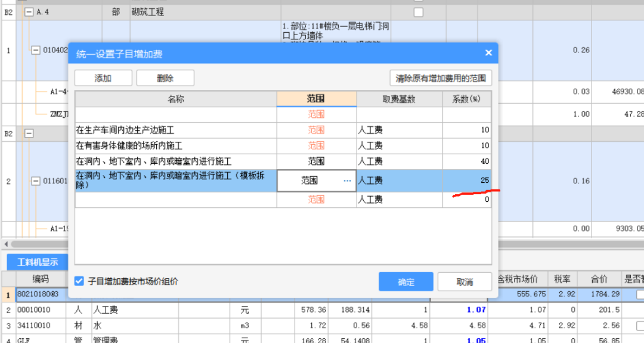Click the 201.5 total cell

609,310
